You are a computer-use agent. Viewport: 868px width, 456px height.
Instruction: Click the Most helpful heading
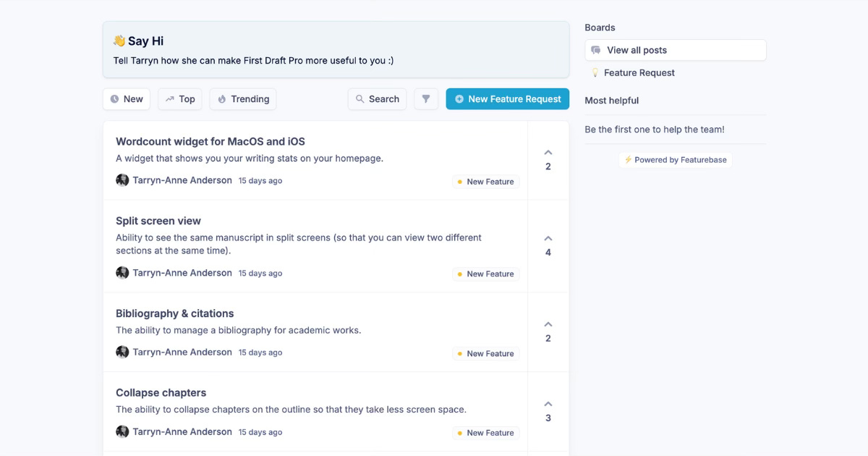point(612,101)
